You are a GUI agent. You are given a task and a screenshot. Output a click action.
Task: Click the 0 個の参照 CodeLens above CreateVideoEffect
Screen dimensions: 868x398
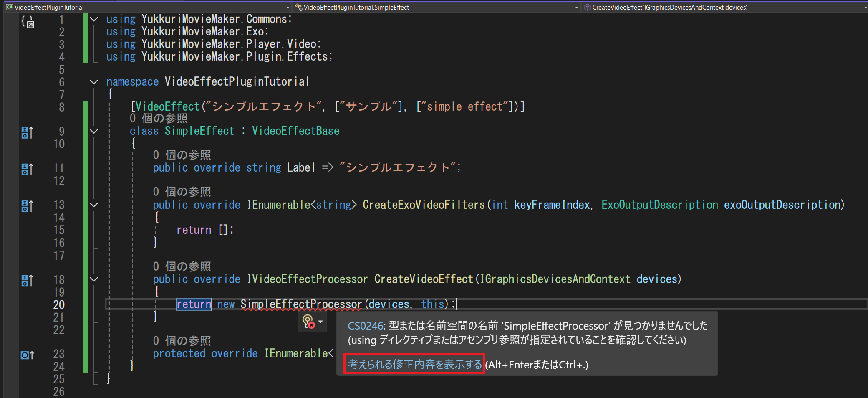click(x=182, y=266)
